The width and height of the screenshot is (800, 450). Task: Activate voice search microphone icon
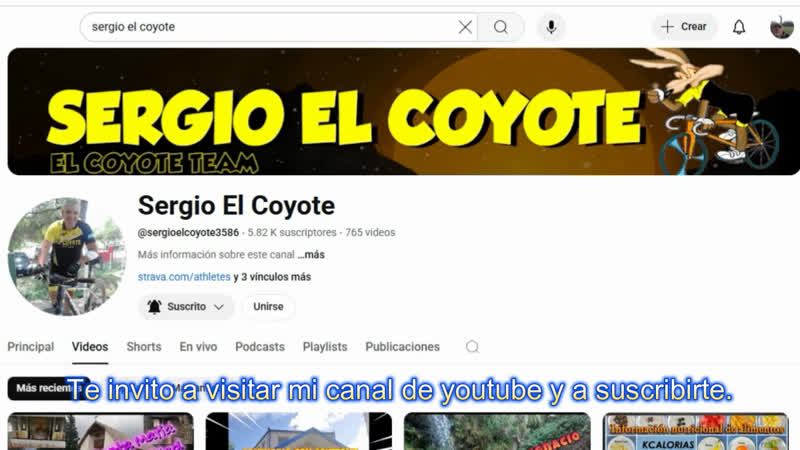tap(550, 27)
